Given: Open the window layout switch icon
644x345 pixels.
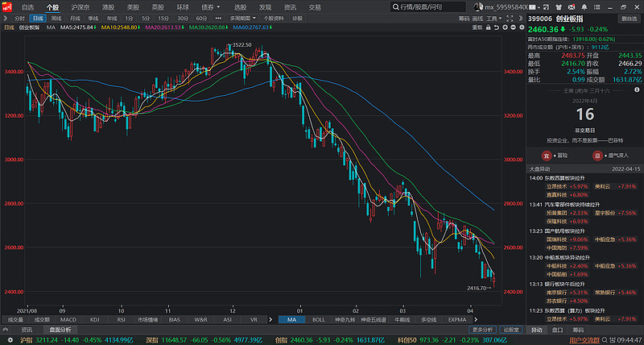Looking at the screenshot, I should 546,7.
